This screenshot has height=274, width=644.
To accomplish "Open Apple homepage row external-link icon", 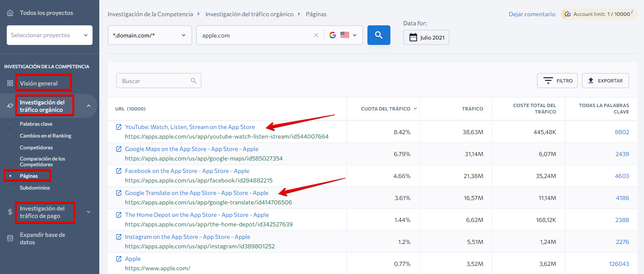I will point(119,259).
